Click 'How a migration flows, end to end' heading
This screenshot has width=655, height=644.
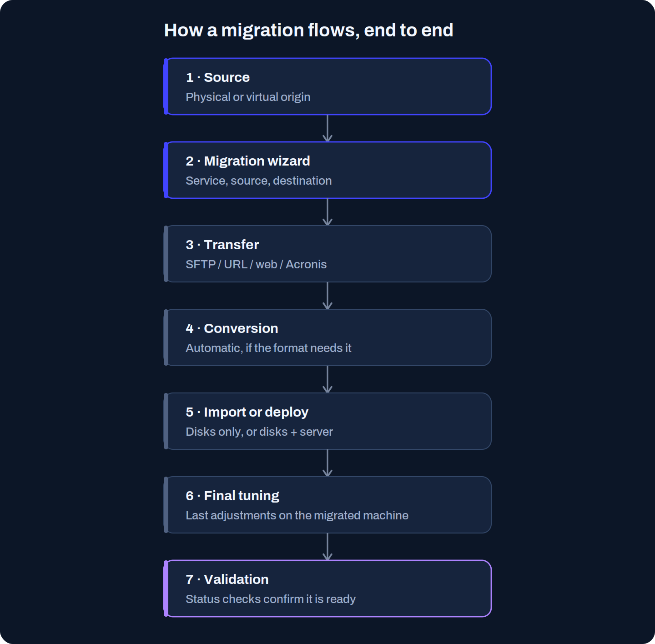pos(308,30)
